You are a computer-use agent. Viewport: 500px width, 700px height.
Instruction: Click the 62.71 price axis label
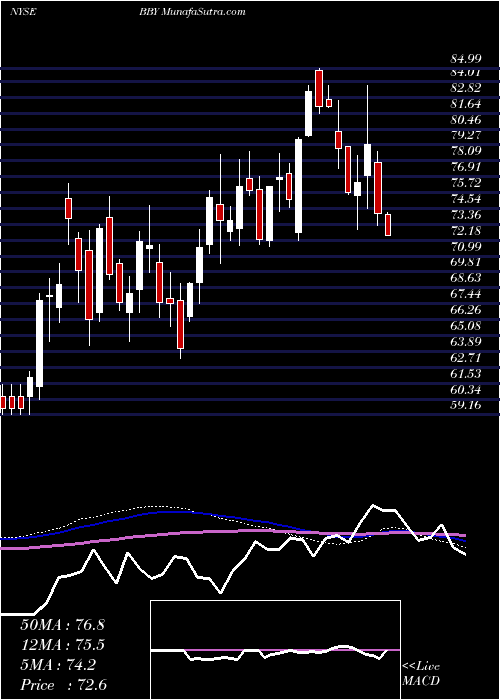(465, 357)
